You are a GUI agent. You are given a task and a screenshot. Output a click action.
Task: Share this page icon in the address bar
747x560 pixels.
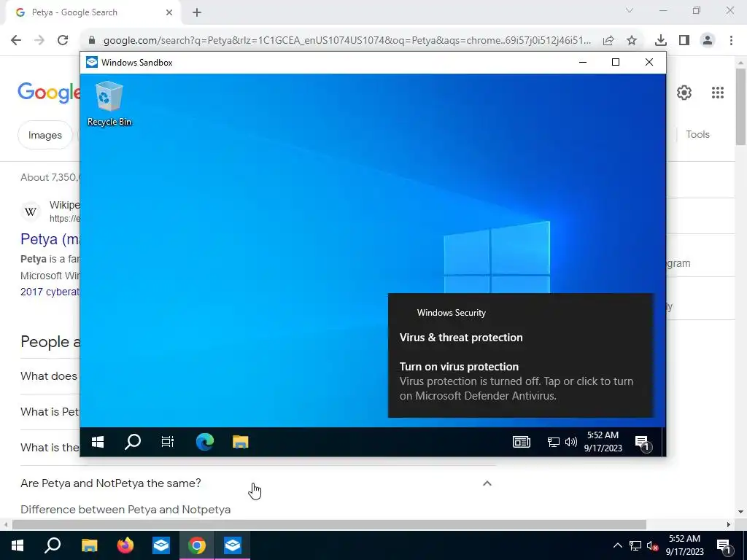tap(608, 41)
